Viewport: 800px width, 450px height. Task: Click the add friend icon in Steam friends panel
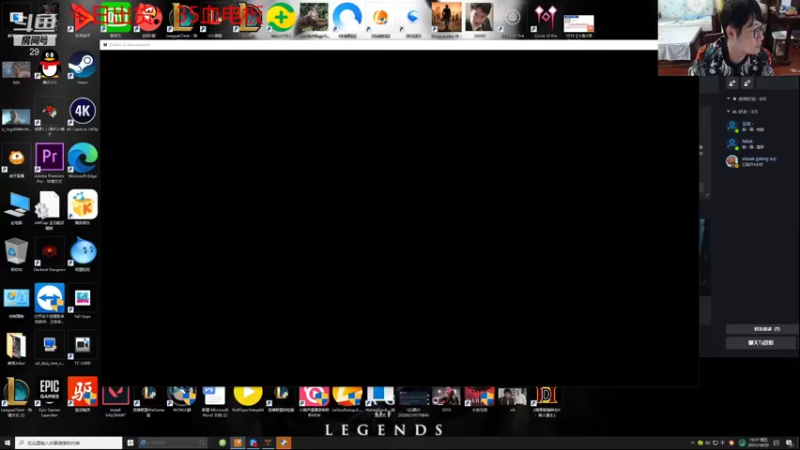point(732,83)
